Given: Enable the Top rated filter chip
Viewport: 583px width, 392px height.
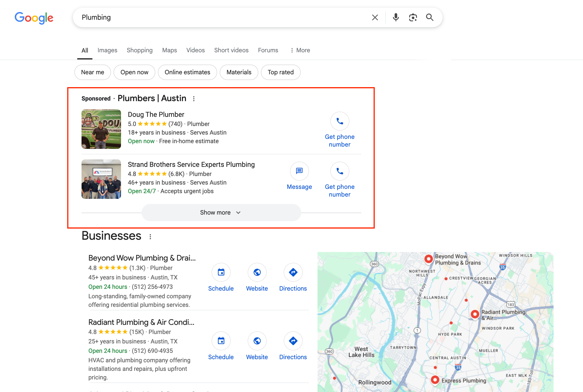Looking at the screenshot, I should (280, 72).
